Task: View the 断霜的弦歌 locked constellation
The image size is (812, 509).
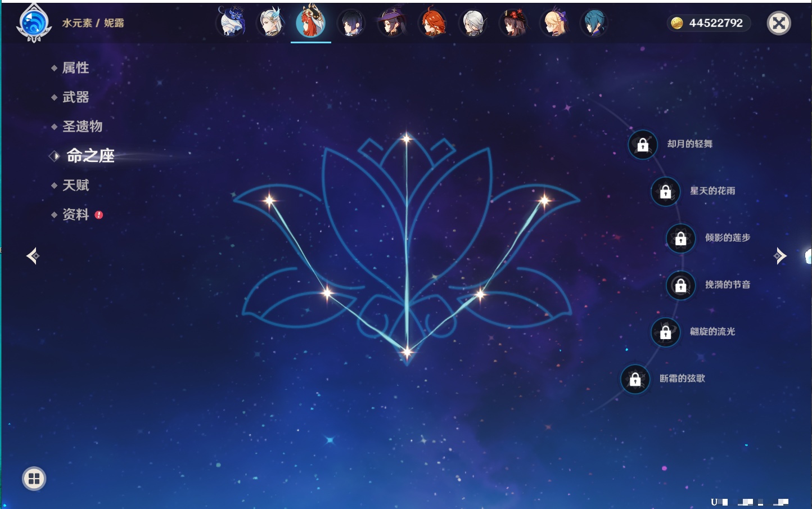Action: tap(635, 380)
